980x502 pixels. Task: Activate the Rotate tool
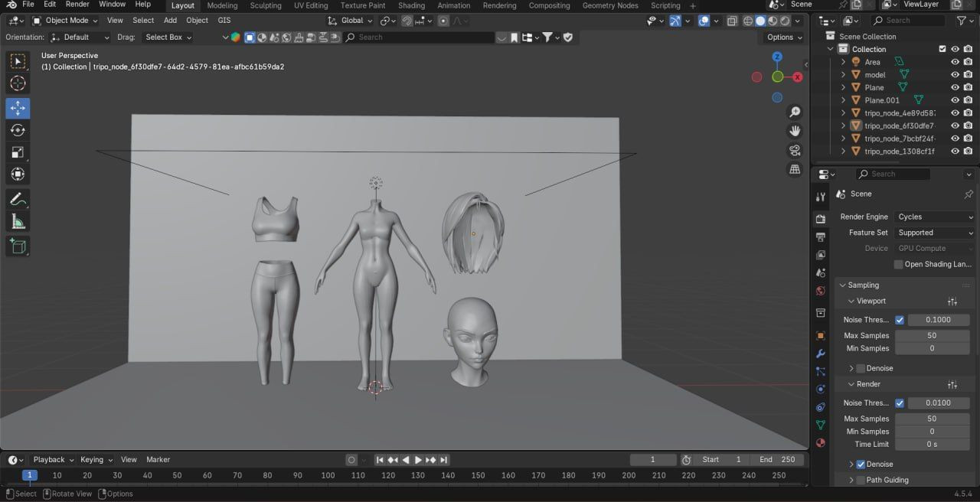coord(18,130)
